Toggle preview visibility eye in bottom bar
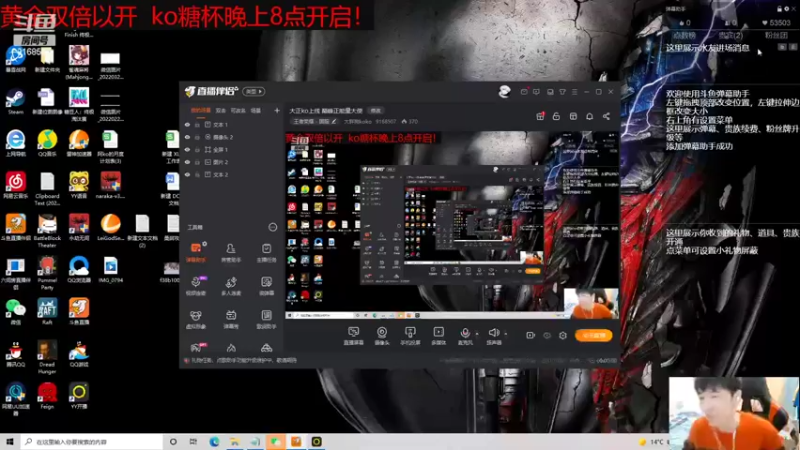This screenshot has width=800, height=450. pyautogui.click(x=547, y=335)
